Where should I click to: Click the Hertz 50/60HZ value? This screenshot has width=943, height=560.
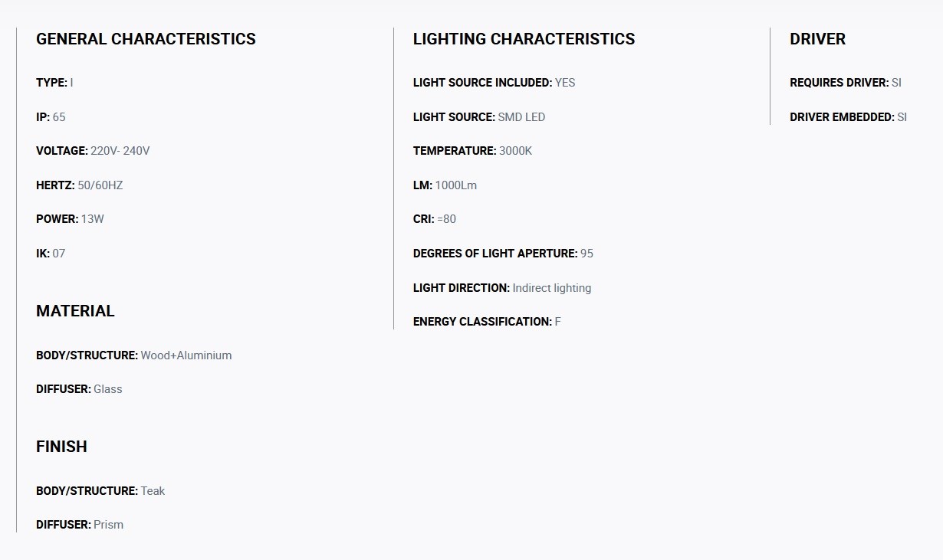[100, 185]
